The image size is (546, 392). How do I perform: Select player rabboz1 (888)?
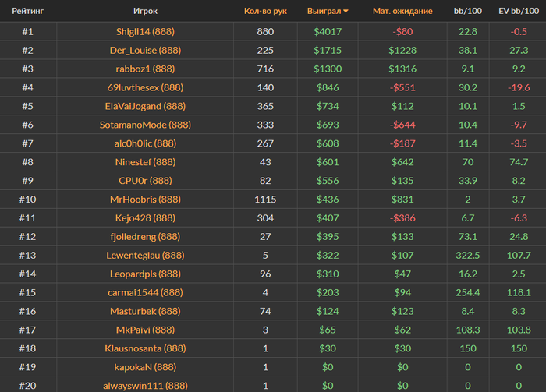(145, 69)
